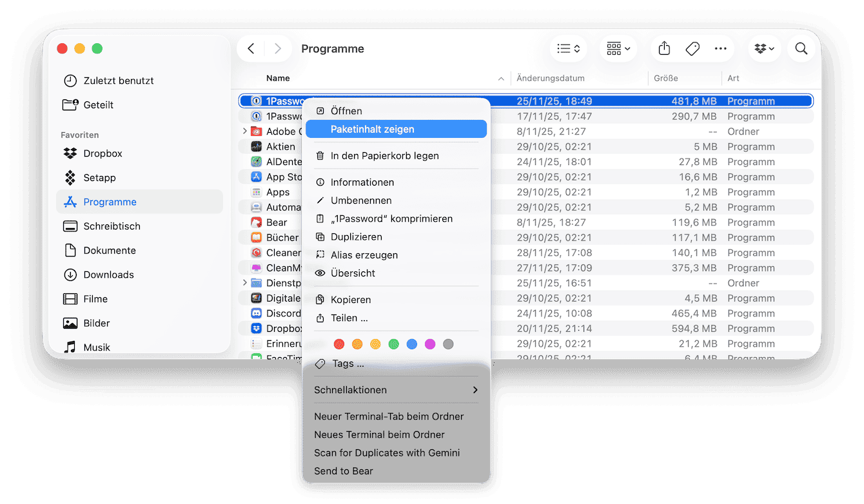Open the grouping options dropdown
Viewport: 864px width, 504px height.
618,49
